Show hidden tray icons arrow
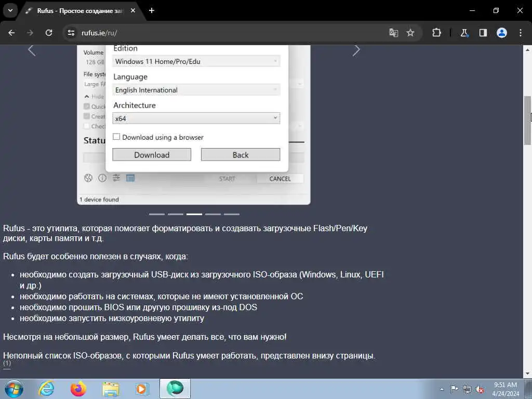This screenshot has width=532, height=399. (442, 389)
